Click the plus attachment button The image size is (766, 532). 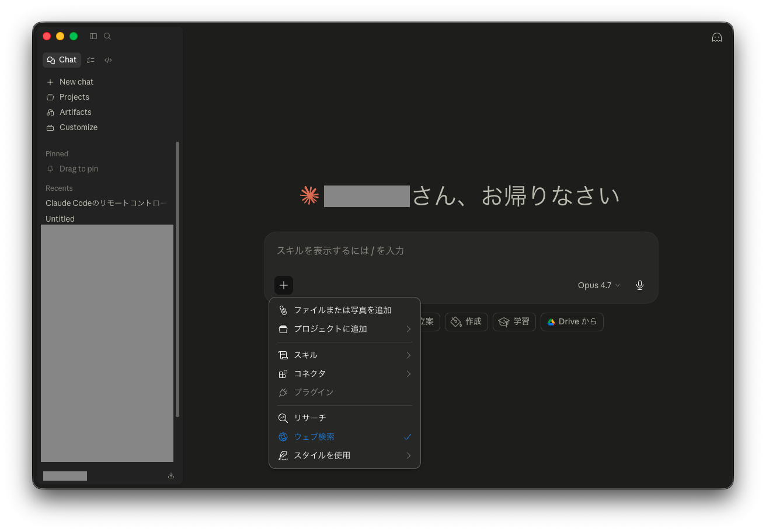pyautogui.click(x=284, y=285)
